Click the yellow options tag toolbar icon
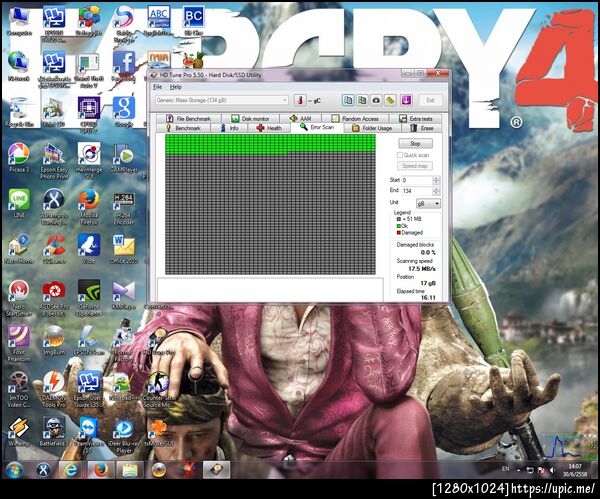This screenshot has width=600, height=499. pyautogui.click(x=390, y=100)
